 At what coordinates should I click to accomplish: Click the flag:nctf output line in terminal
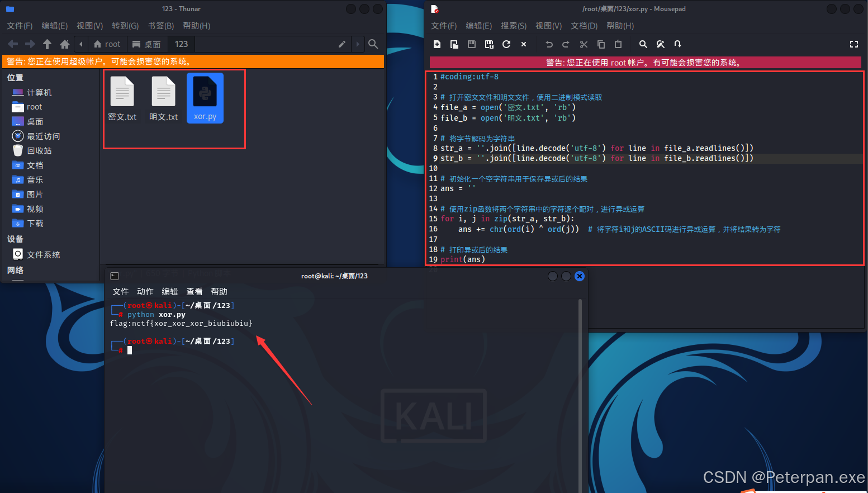[x=181, y=324]
